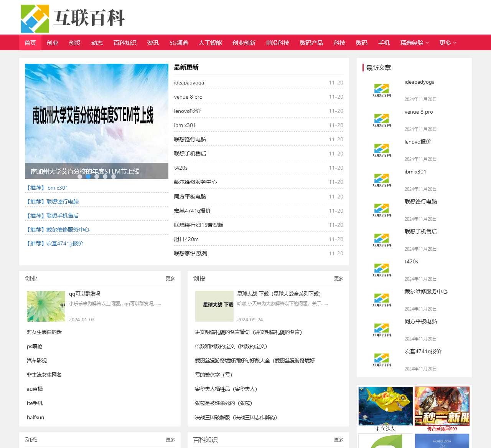Open au直播 article

[35, 389]
